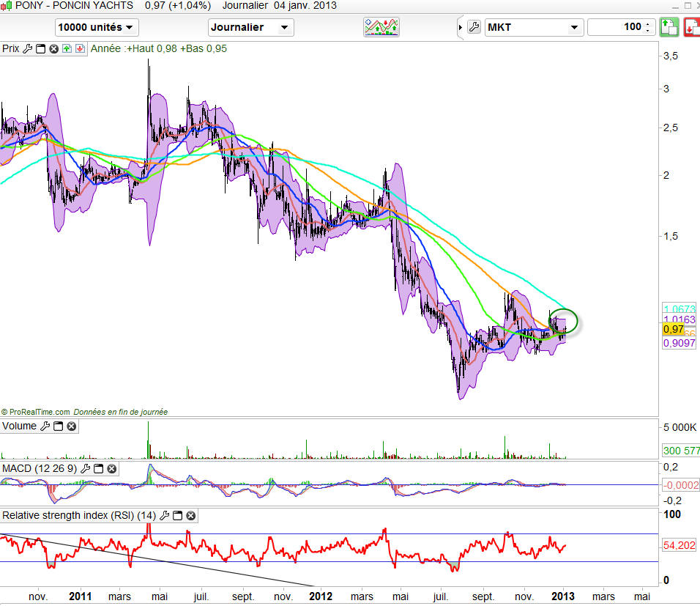This screenshot has width=700, height=606.
Task: Expand the 10000 unités dropdown
Action: coord(97,28)
